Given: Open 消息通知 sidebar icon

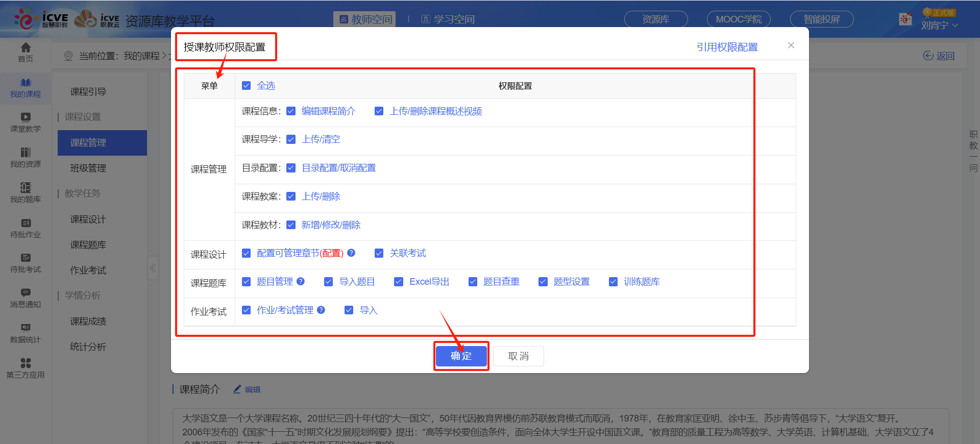Looking at the screenshot, I should click(x=26, y=298).
